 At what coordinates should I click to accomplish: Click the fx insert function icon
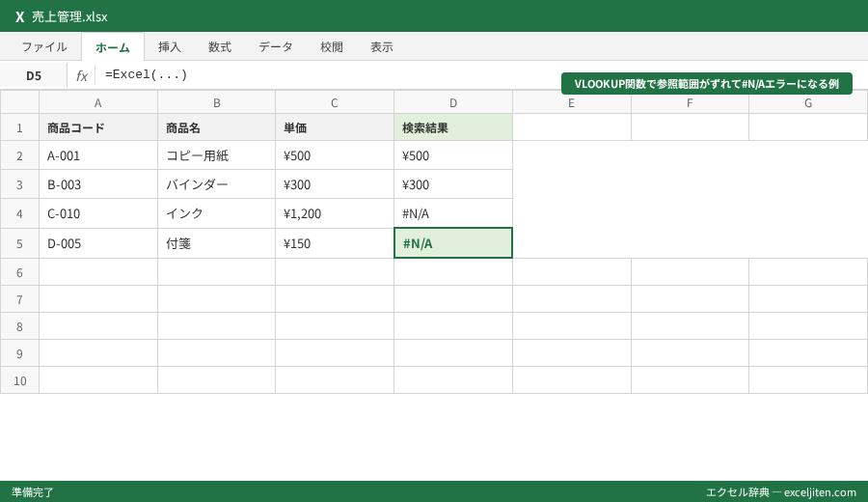(x=81, y=75)
